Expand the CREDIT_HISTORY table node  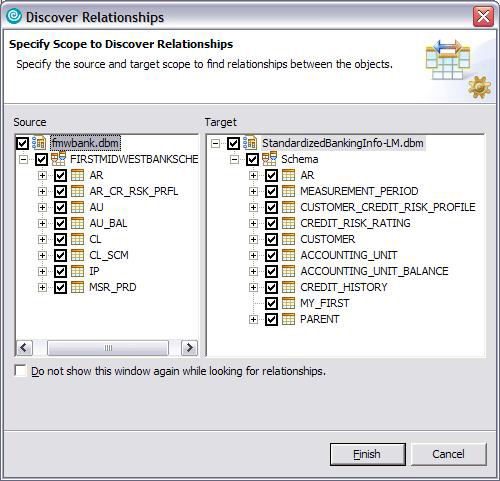[254, 287]
